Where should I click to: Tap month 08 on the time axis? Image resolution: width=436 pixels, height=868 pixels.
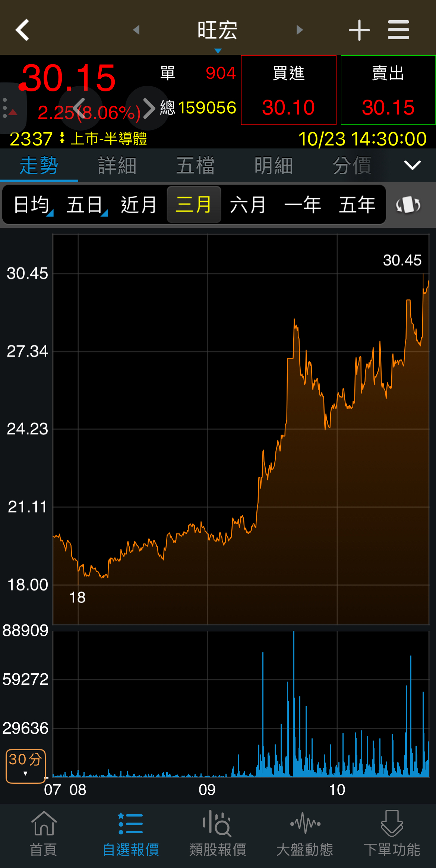pyautogui.click(x=78, y=790)
